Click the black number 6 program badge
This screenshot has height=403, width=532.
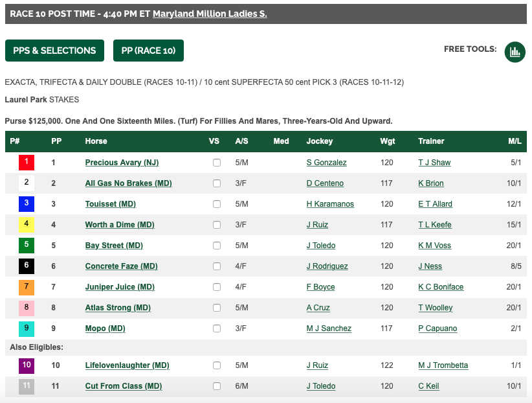point(27,266)
